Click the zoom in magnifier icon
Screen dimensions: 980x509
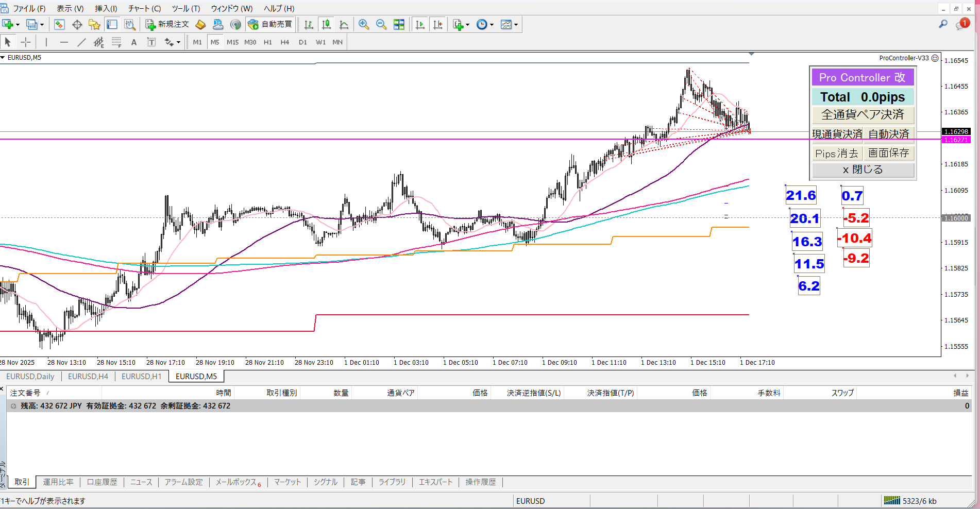point(364,24)
